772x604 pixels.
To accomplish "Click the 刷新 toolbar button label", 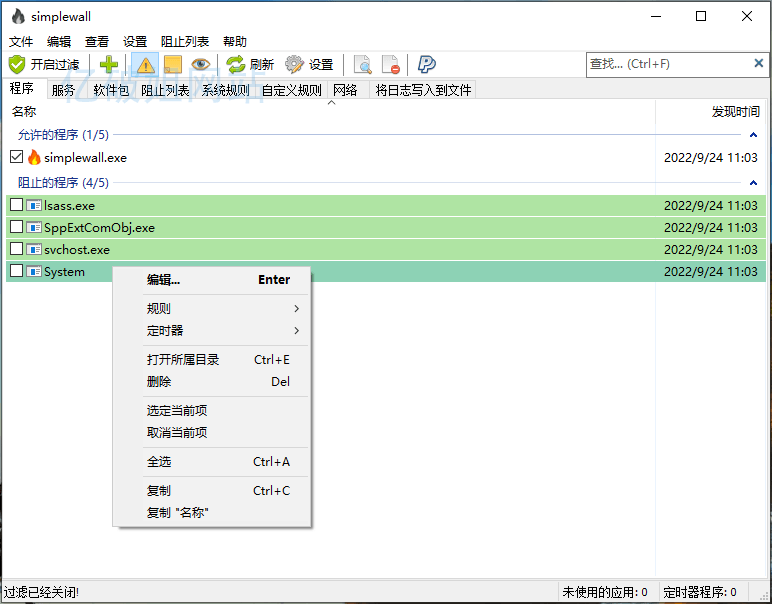I will coord(261,64).
